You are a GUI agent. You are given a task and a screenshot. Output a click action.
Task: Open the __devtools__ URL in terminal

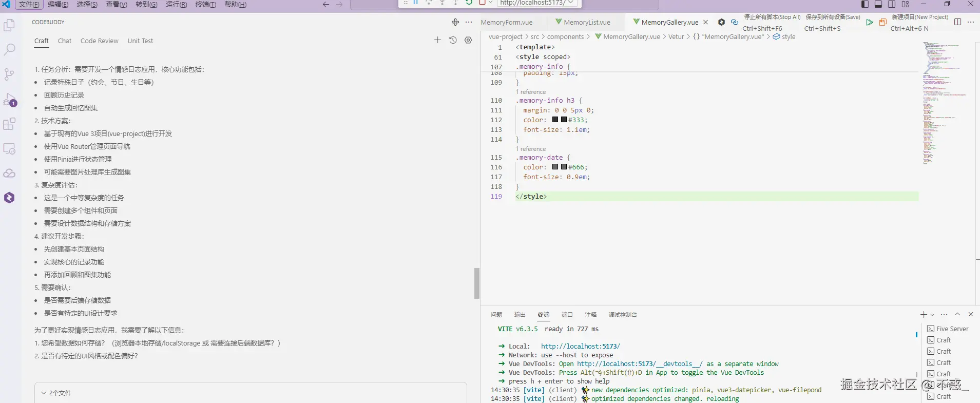pos(640,363)
